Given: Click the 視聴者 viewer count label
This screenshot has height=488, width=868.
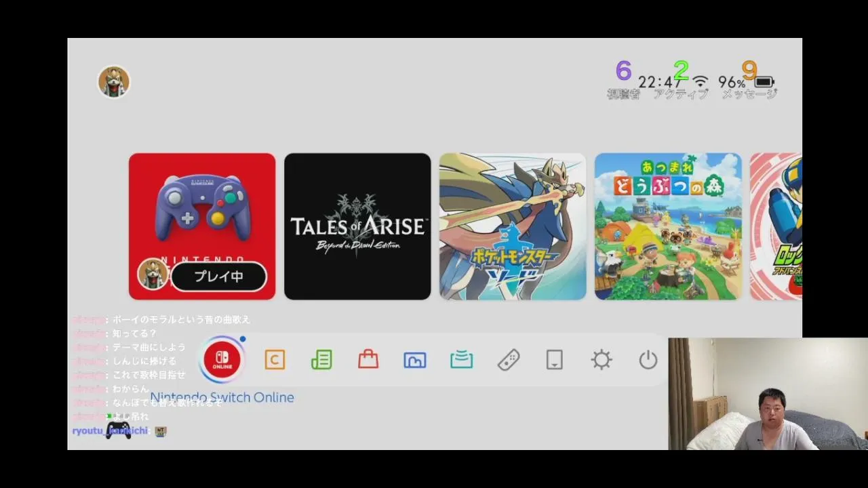Looking at the screenshot, I should point(623,95).
